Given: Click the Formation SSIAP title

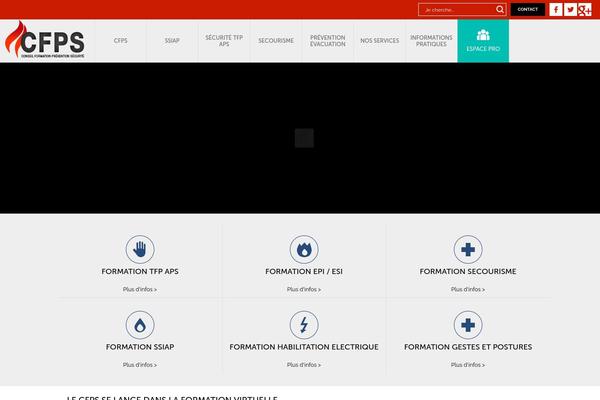Looking at the screenshot, I should 140,347.
